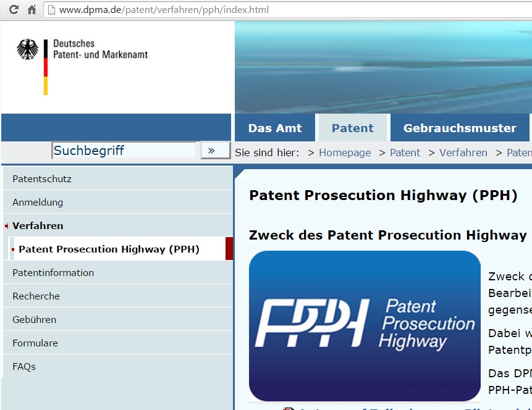The width and height of the screenshot is (532, 410).
Task: Go to Verfahren breadcrumb link
Action: pos(463,153)
